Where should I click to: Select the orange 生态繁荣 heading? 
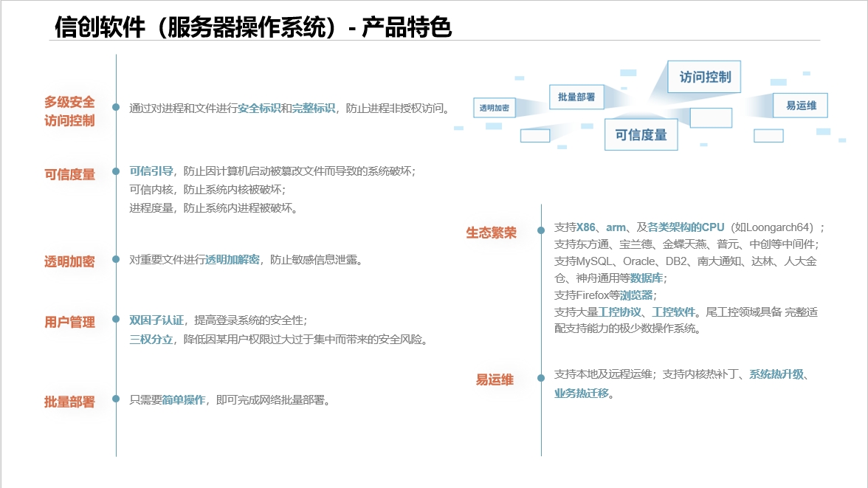(491, 233)
